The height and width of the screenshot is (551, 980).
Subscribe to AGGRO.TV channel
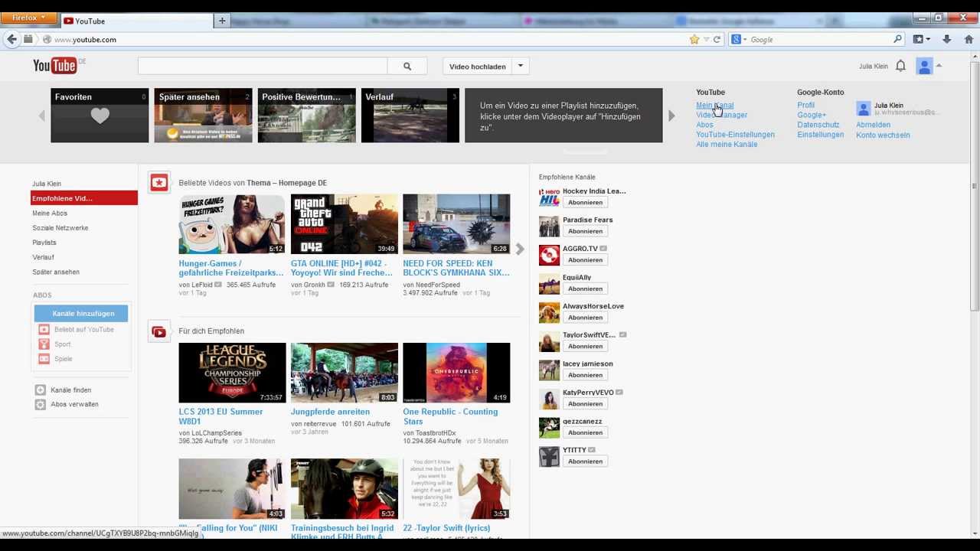(586, 260)
